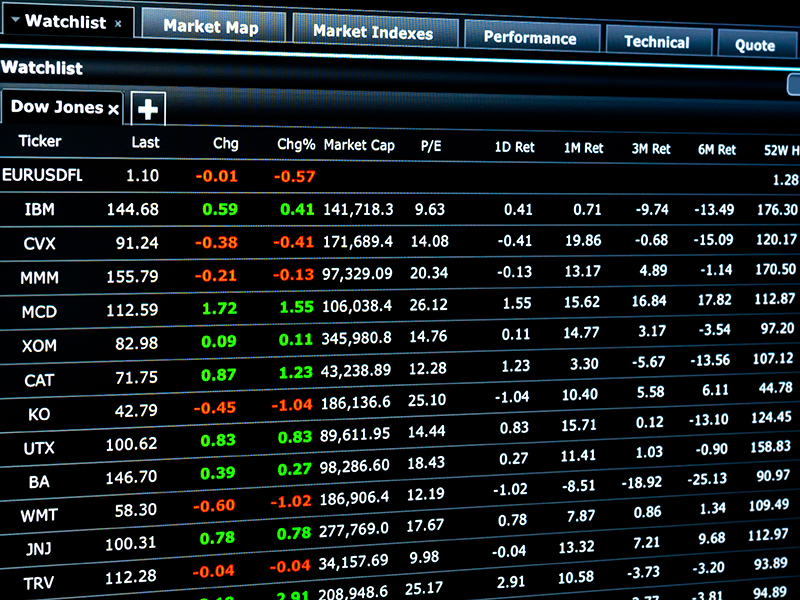Viewport: 800px width, 600px height.
Task: Click MCD change value 1.72
Action: click(219, 308)
